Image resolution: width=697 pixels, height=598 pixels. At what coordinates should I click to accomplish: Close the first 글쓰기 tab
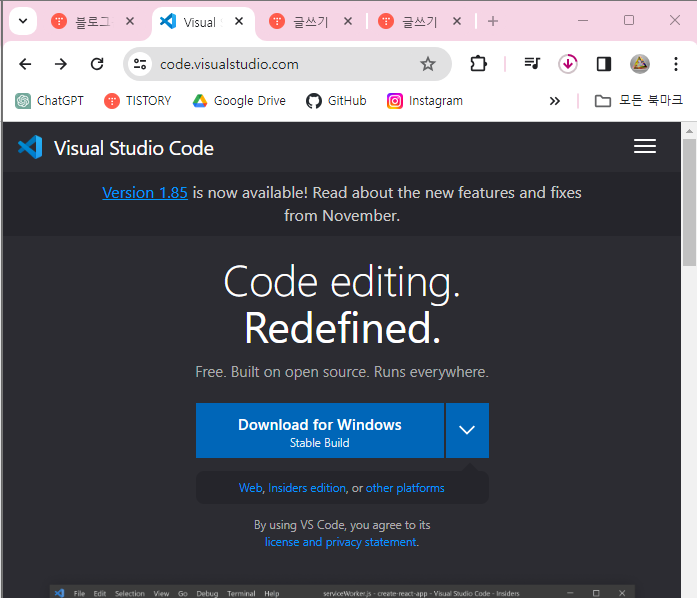click(x=348, y=21)
